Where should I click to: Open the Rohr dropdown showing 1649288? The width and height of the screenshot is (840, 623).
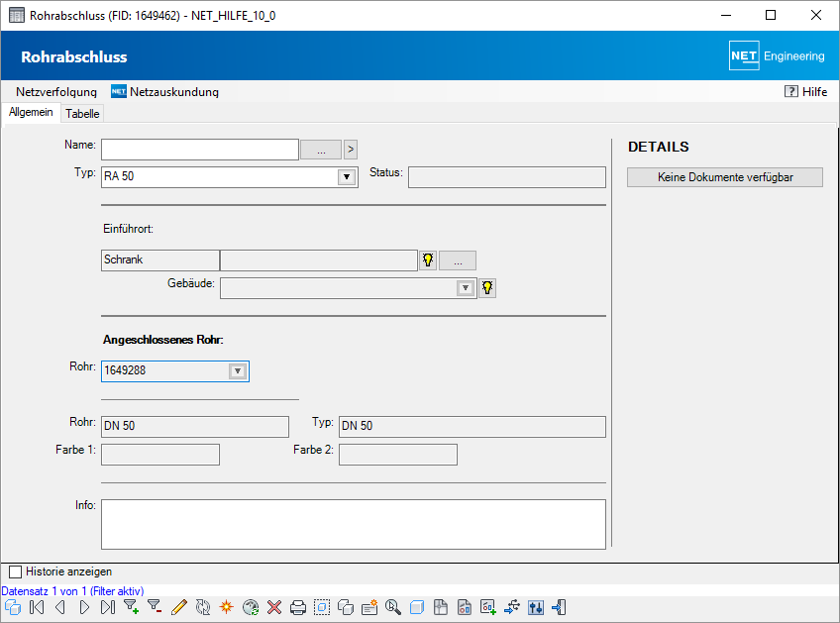238,371
